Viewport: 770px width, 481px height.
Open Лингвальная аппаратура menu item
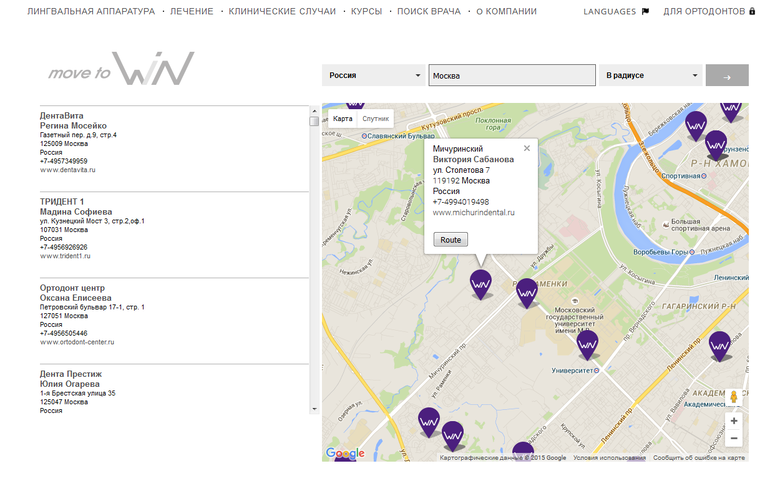point(91,12)
